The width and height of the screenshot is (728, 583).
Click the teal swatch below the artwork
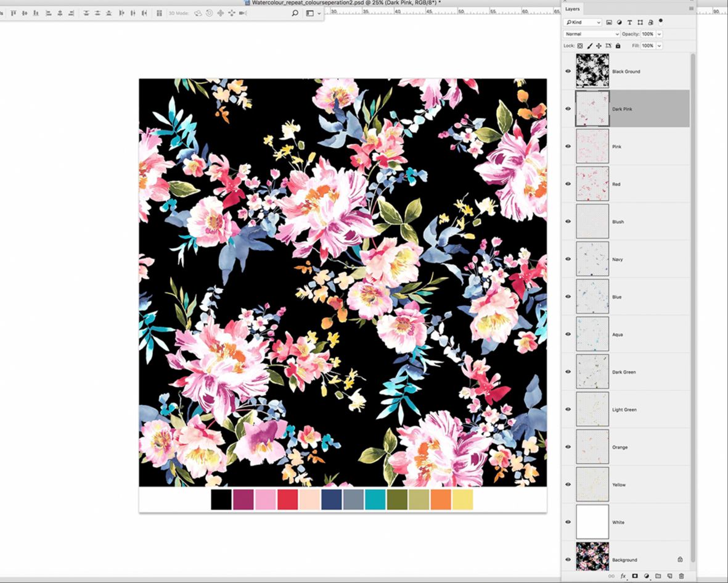tap(375, 499)
